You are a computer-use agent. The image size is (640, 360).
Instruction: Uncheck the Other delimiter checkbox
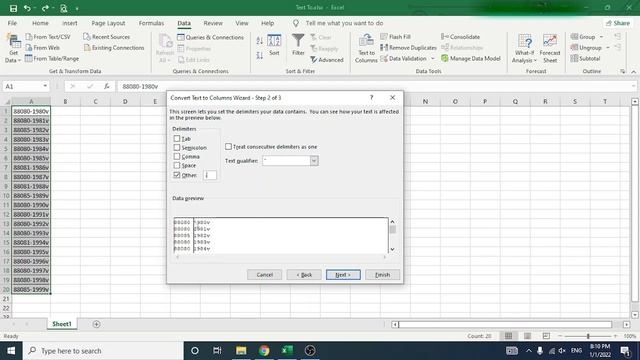pyautogui.click(x=177, y=175)
